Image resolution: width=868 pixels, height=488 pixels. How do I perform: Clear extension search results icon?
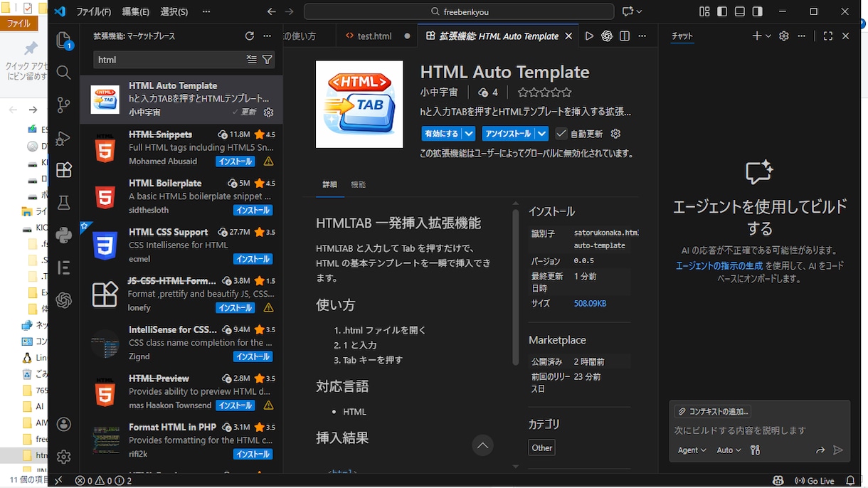(x=251, y=60)
